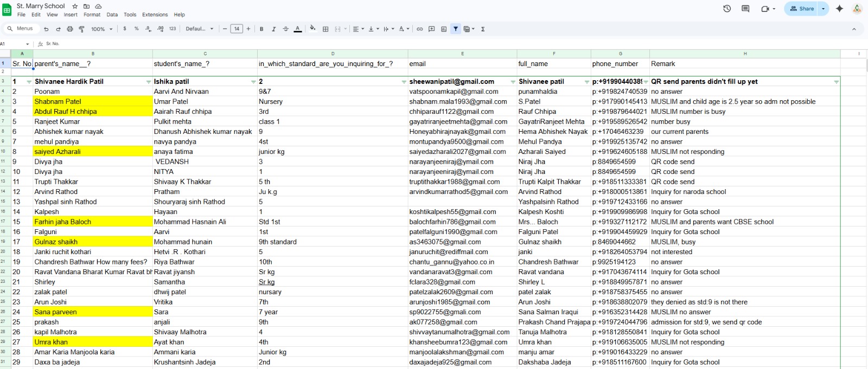Click the Share button
Screen dimensions: 868x369
pos(801,9)
